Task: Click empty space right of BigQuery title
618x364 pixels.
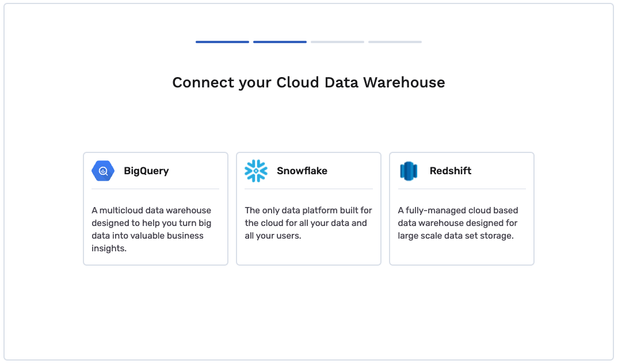Action: 195,171
